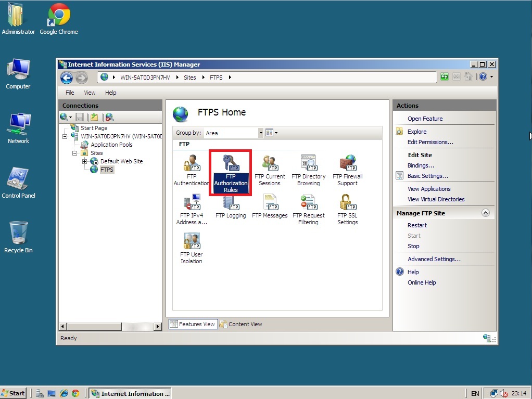
Task: Select Start Page in Connections tree
Action: click(x=94, y=128)
